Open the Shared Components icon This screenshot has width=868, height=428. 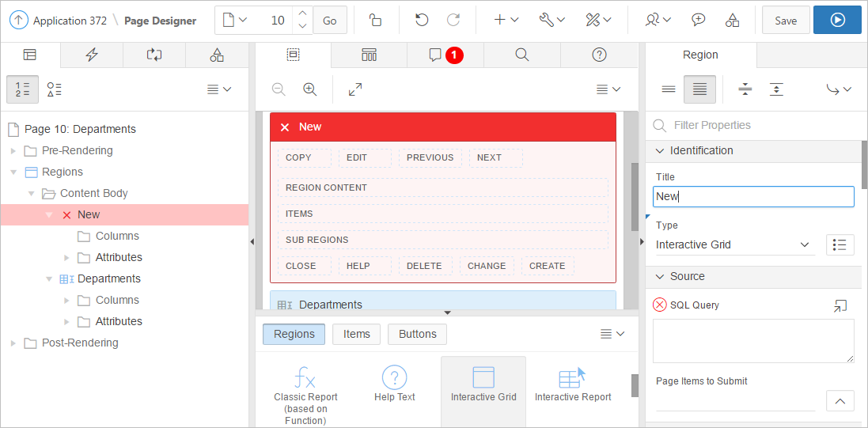pyautogui.click(x=733, y=21)
